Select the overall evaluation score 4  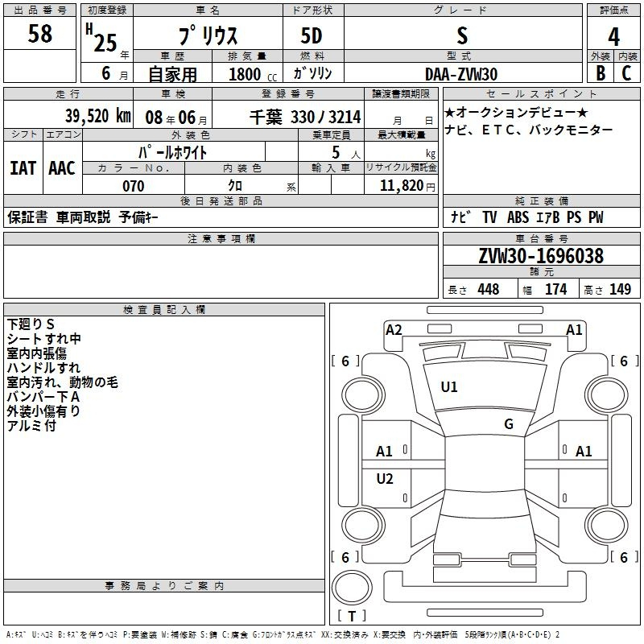613,37
